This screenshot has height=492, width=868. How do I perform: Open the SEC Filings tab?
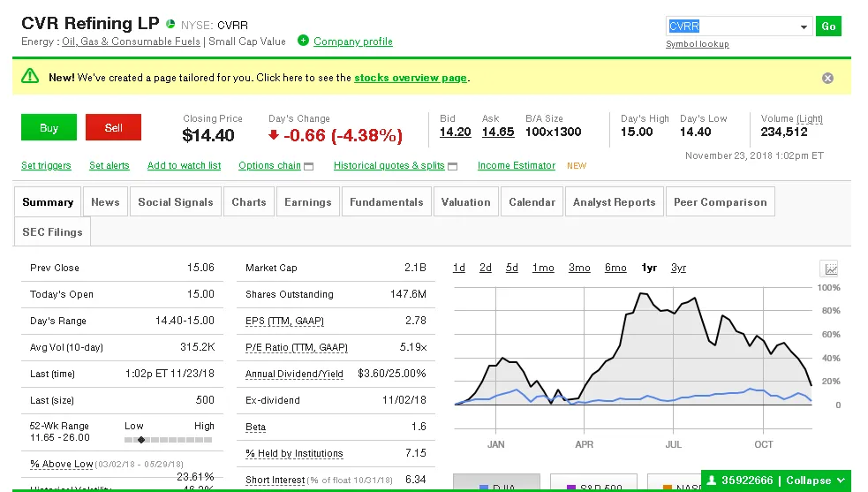click(x=53, y=232)
